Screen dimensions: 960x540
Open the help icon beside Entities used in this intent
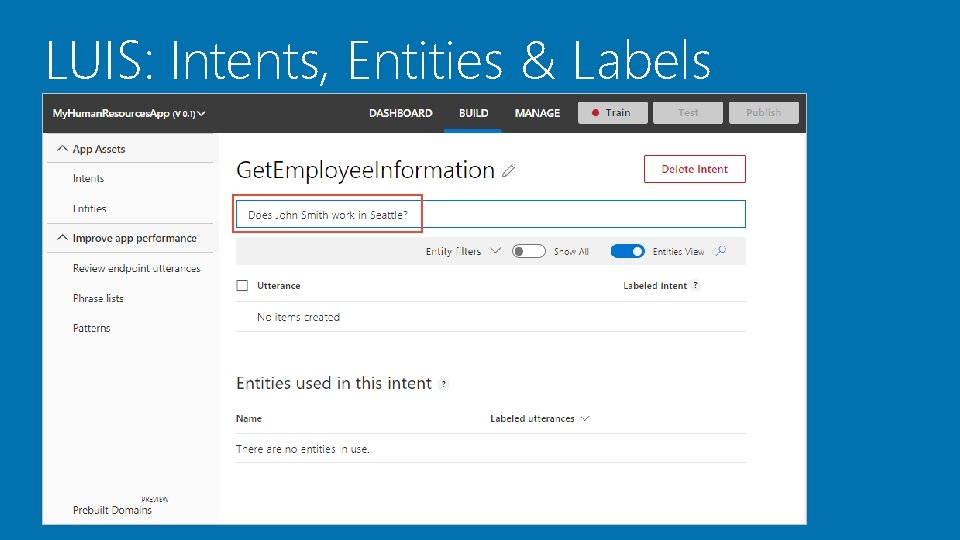[x=444, y=384]
